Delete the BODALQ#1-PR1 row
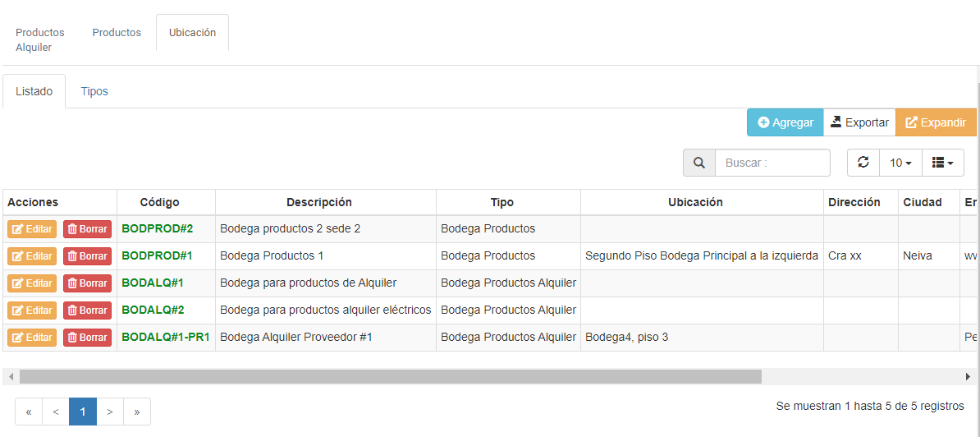This screenshot has width=980, height=437. click(87, 338)
